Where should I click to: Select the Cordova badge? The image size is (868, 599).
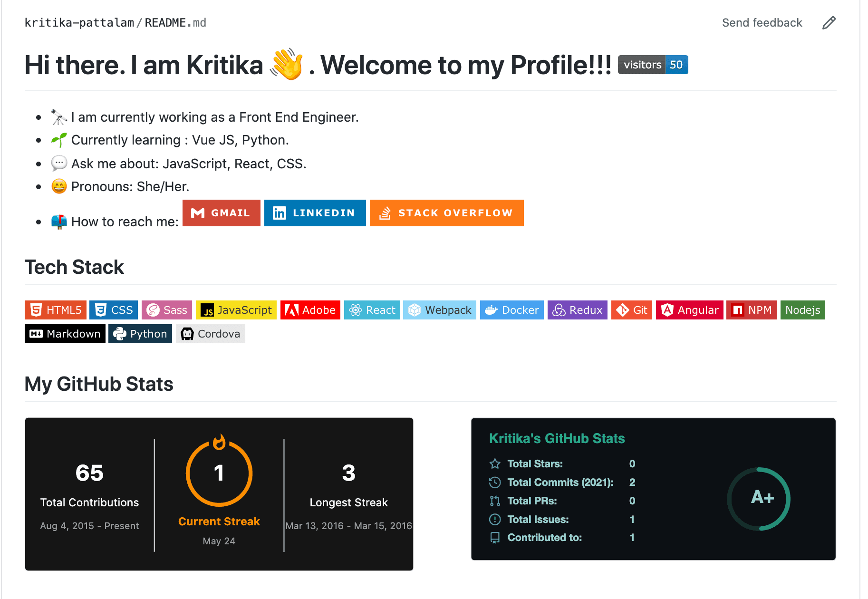(x=211, y=333)
